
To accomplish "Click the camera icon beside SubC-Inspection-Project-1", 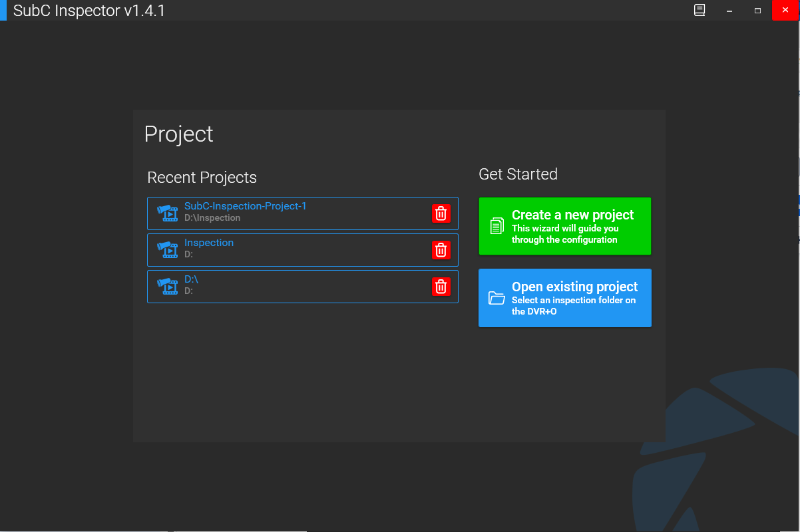I will pos(167,213).
